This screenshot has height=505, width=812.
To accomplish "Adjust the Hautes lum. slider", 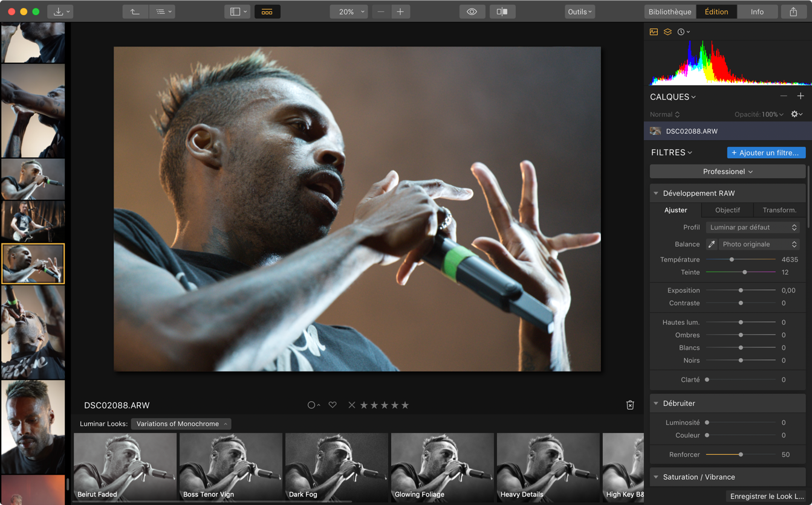I will pyautogui.click(x=741, y=323).
